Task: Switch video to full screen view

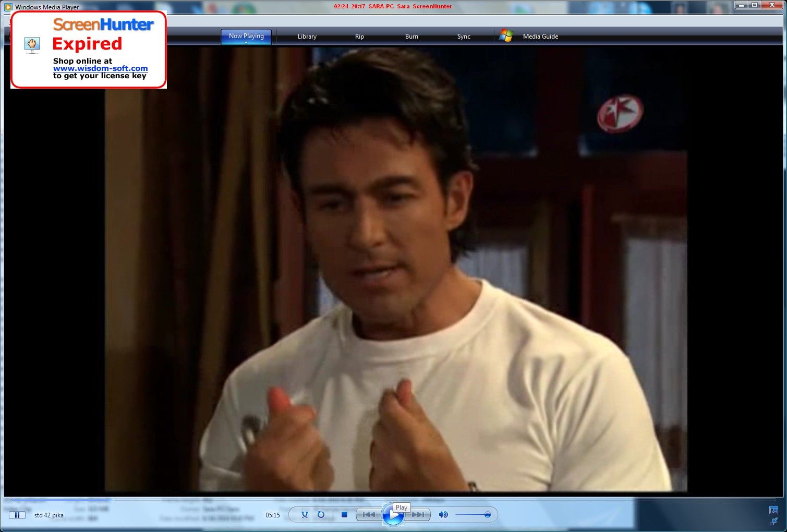Action: pos(773,510)
